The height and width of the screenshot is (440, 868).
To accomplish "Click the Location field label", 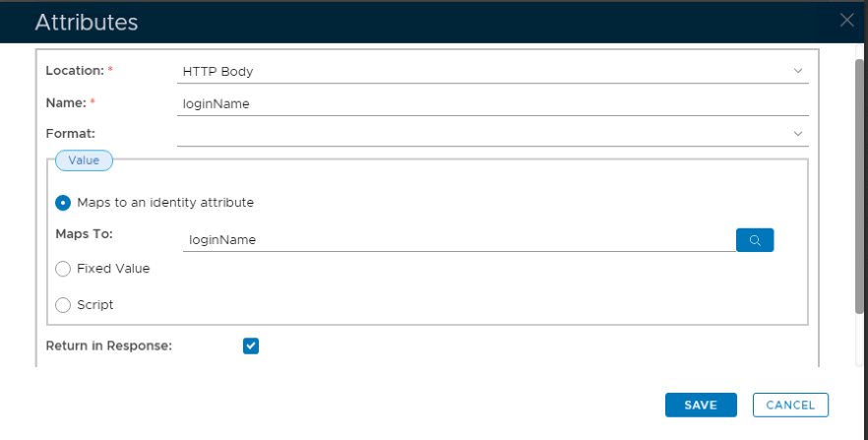I will click(75, 71).
